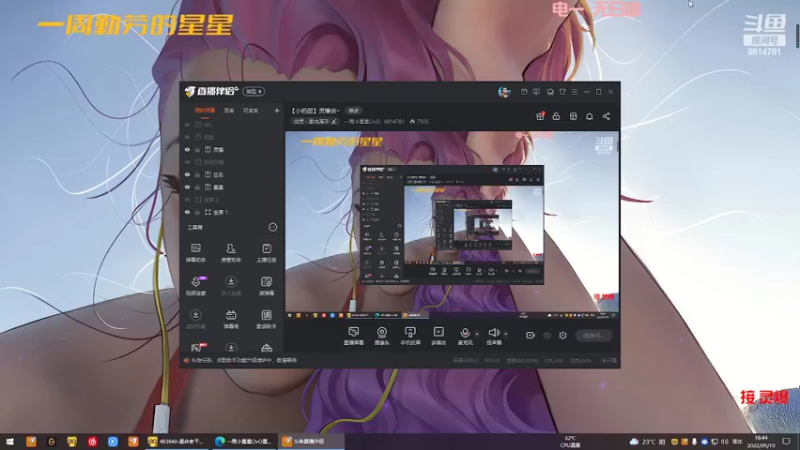
Task: Open the Windows Start button
Action: pyautogui.click(x=10, y=441)
